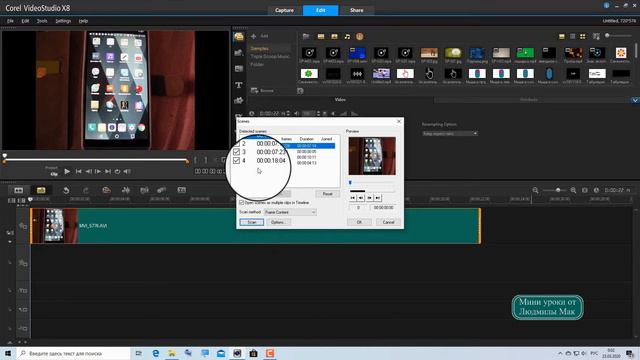Collapse options panel with blue chevron
This screenshot has height=360, width=640.
tap(635, 100)
